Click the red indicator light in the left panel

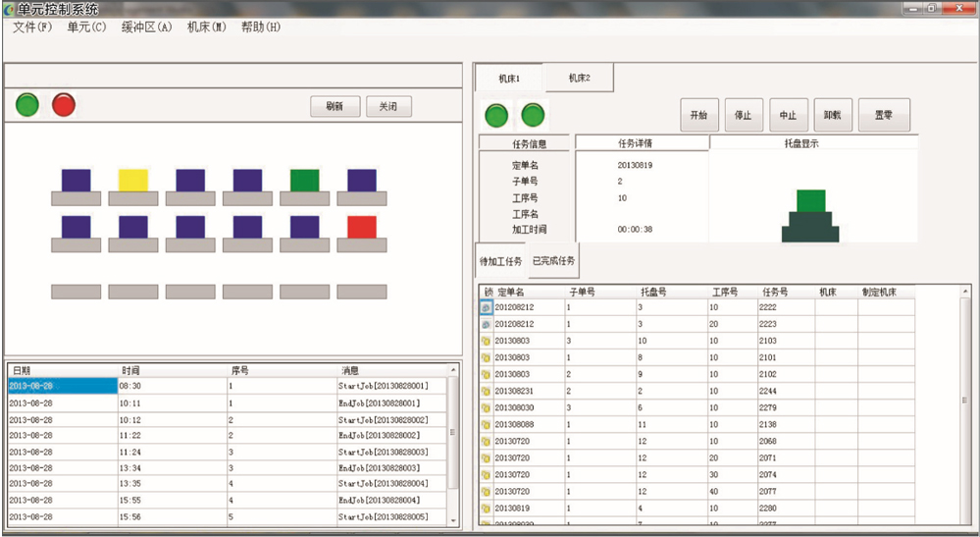click(x=64, y=105)
